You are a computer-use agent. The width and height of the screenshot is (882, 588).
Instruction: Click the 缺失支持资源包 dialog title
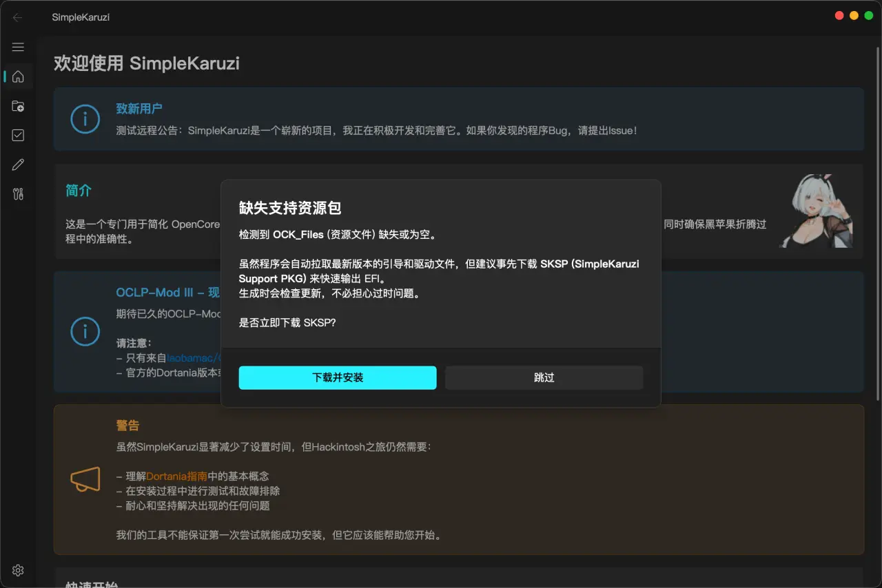pos(290,208)
